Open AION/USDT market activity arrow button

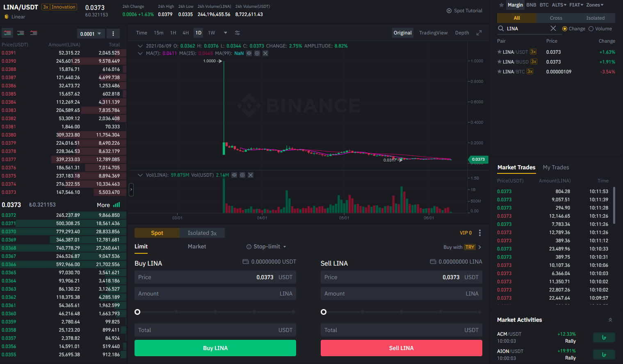click(604, 355)
